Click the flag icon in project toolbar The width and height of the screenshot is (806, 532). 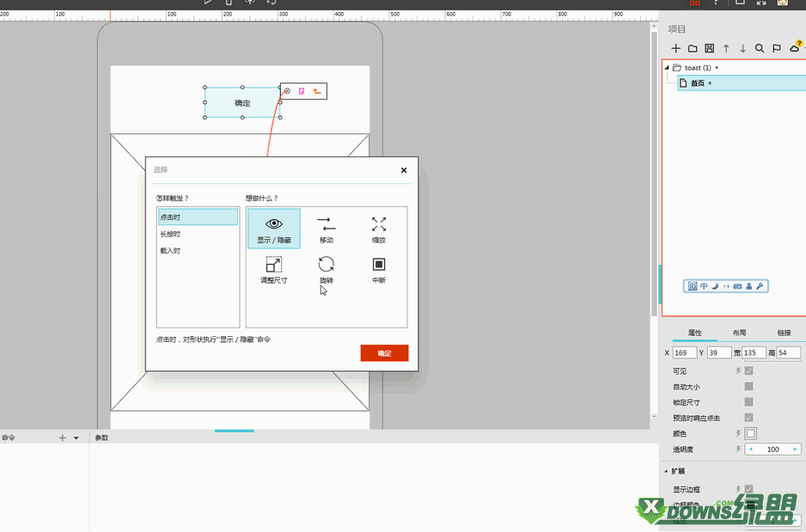pos(777,48)
